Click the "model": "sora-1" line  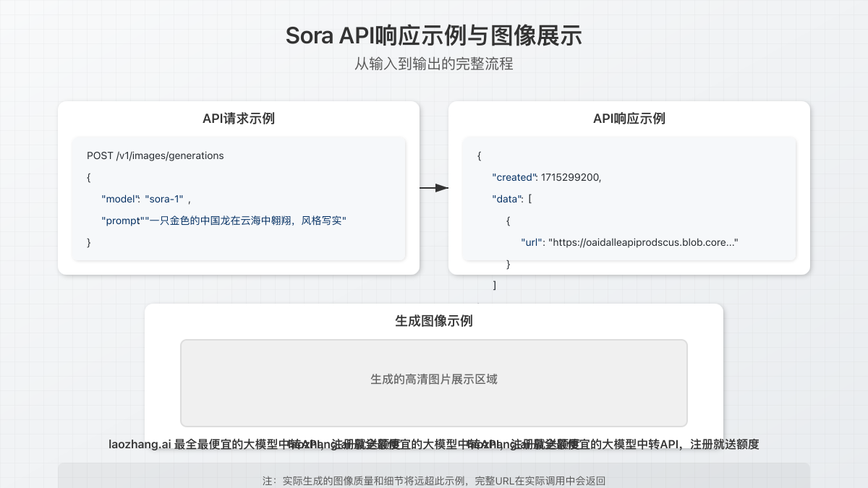pos(146,199)
